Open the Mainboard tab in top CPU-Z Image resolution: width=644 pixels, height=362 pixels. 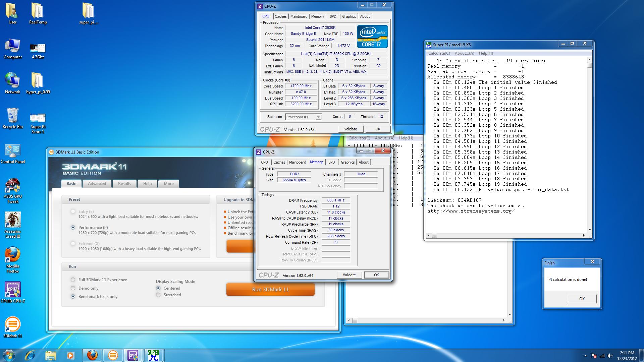coord(299,16)
